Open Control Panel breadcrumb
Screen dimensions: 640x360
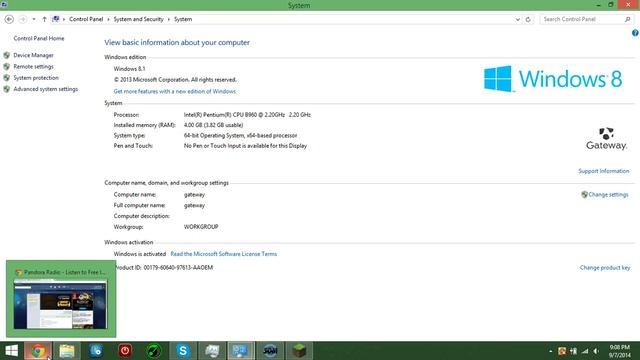86,19
